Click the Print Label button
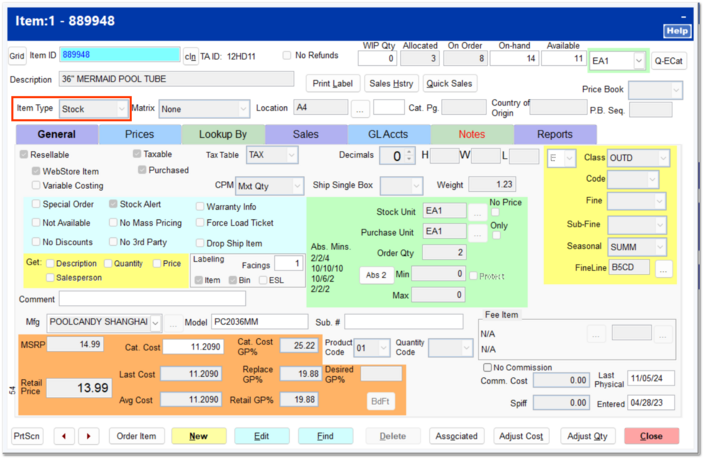 [332, 83]
